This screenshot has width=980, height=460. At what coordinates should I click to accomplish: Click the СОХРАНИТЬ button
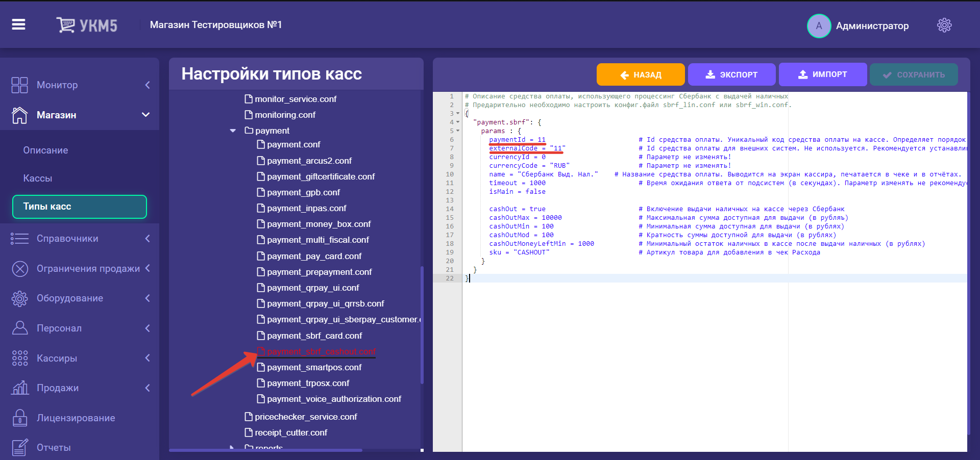click(914, 74)
